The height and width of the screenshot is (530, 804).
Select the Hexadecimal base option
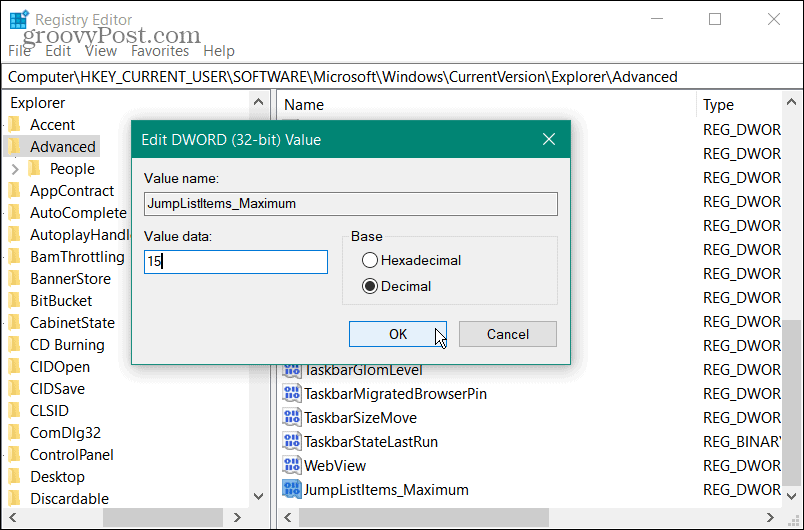[x=370, y=260]
